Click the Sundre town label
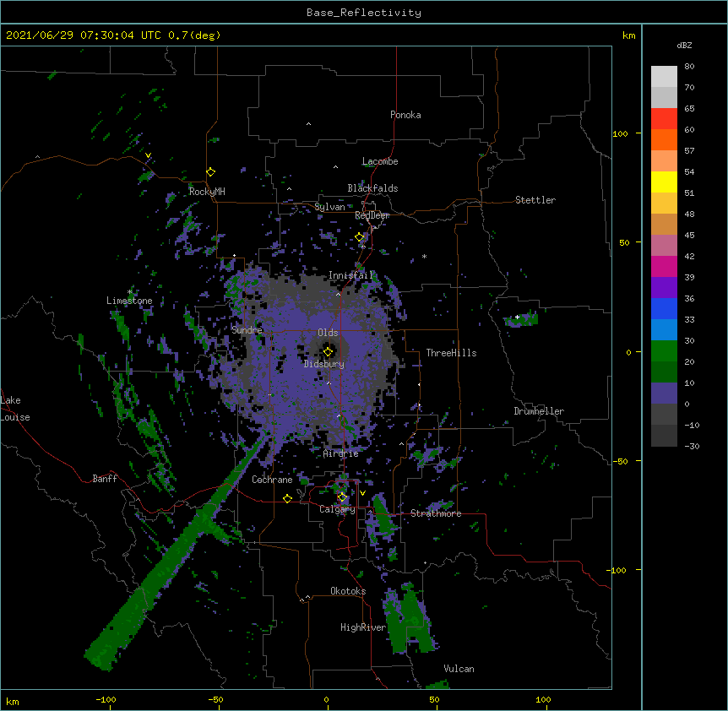728x711 pixels. (x=247, y=330)
